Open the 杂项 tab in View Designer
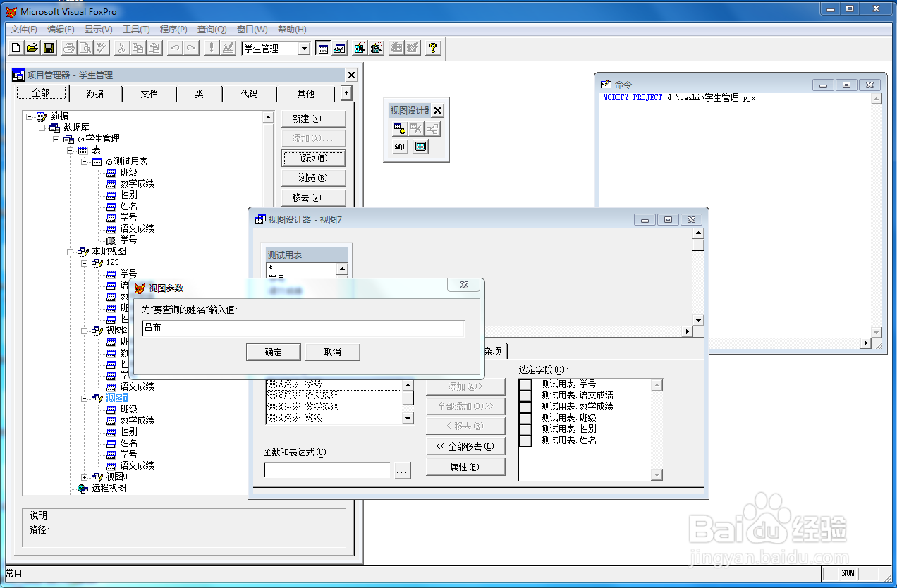 point(494,351)
